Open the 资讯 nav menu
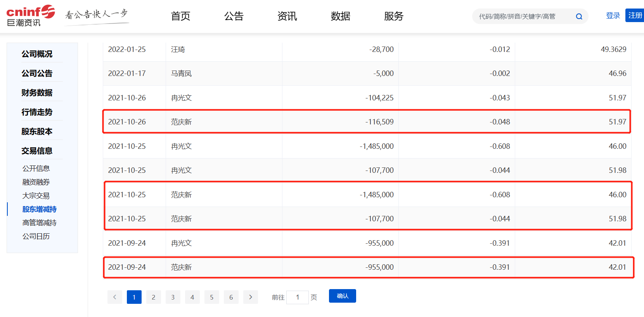 [287, 16]
